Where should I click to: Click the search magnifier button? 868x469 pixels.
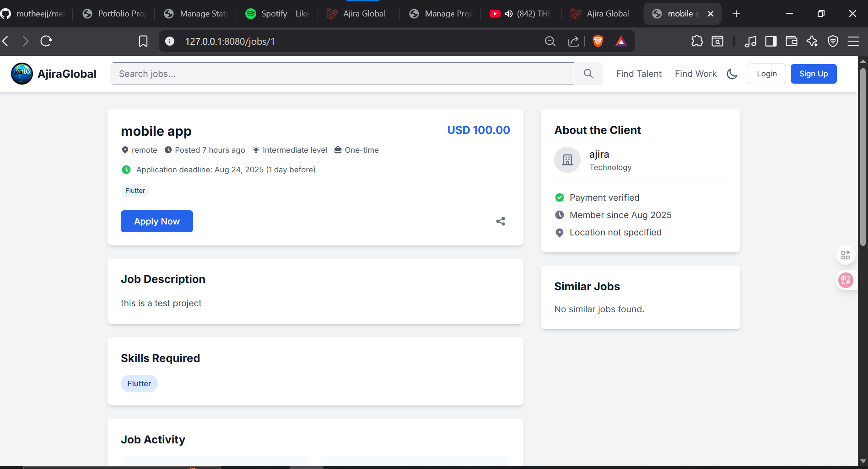click(588, 74)
